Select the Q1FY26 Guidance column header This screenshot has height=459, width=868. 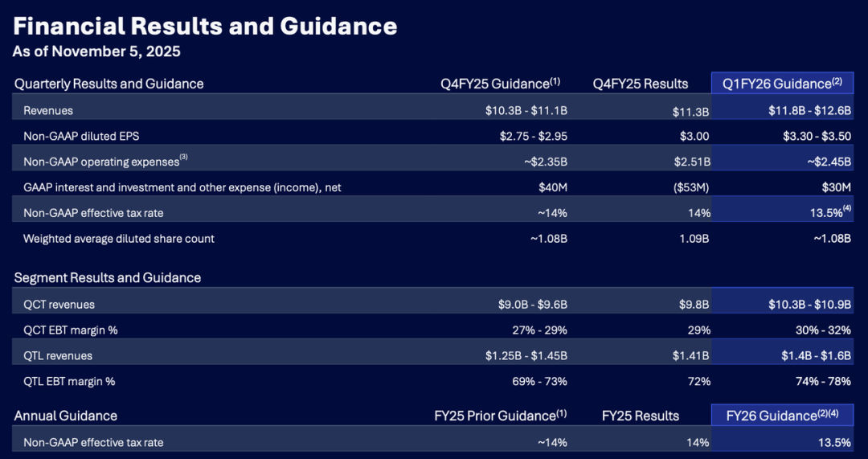coord(781,84)
